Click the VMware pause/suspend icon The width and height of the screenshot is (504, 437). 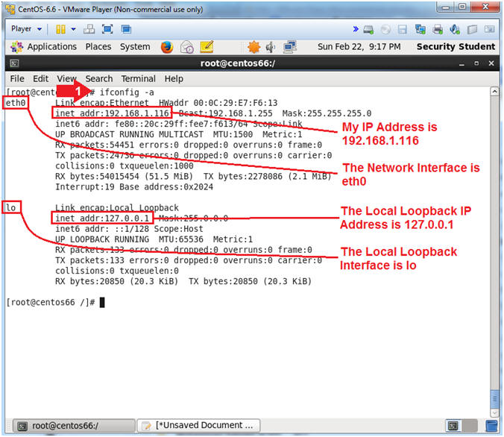60,29
